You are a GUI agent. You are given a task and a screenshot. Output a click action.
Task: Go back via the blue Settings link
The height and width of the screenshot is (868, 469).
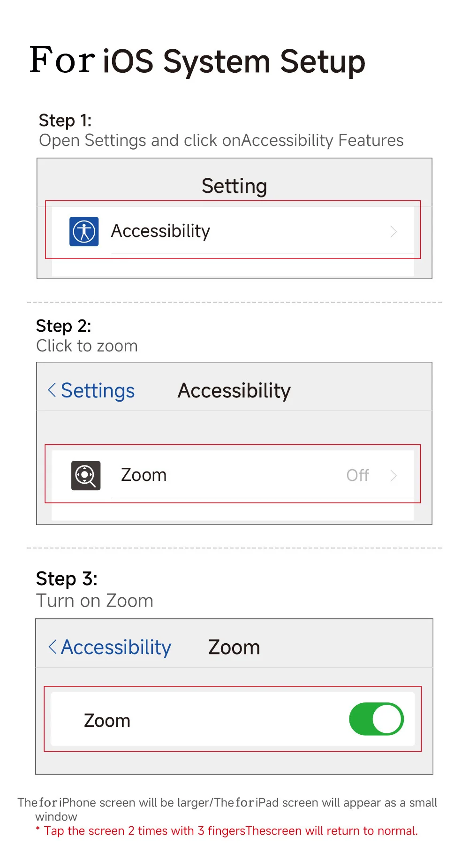[98, 391]
